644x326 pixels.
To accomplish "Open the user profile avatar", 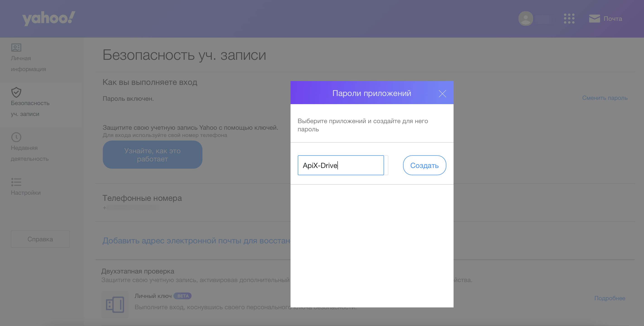I will coord(526,19).
